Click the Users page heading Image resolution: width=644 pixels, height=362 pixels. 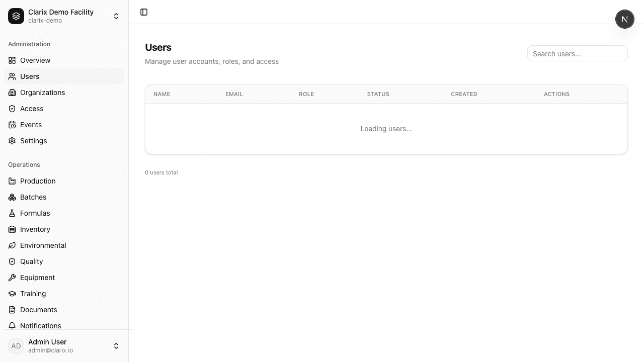158,47
